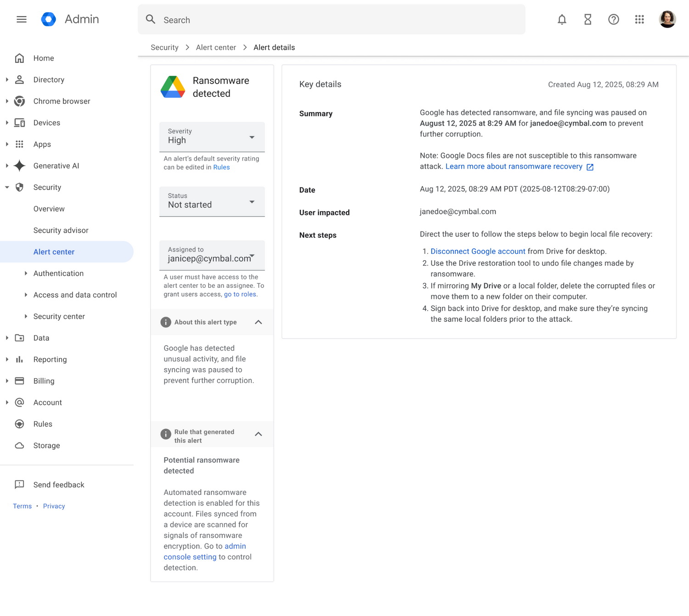Collapse the Rule that generated this alert panel
This screenshot has height=616, width=689.
(x=258, y=434)
